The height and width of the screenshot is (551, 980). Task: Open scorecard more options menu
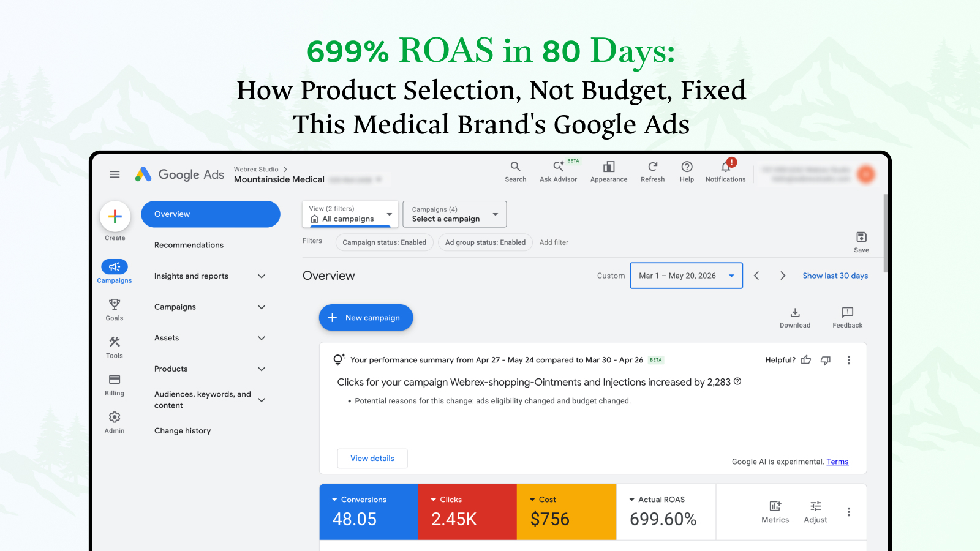coord(849,512)
